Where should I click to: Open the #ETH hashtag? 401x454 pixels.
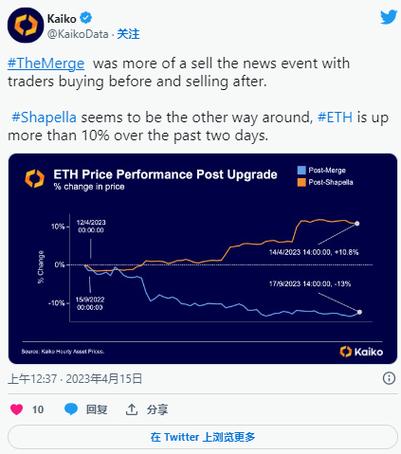pos(335,117)
